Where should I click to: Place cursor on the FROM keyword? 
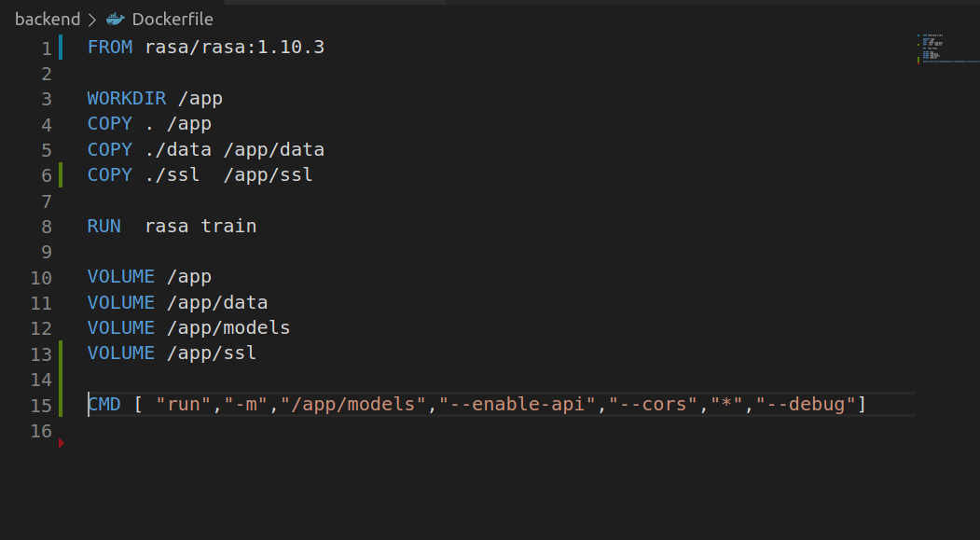110,47
